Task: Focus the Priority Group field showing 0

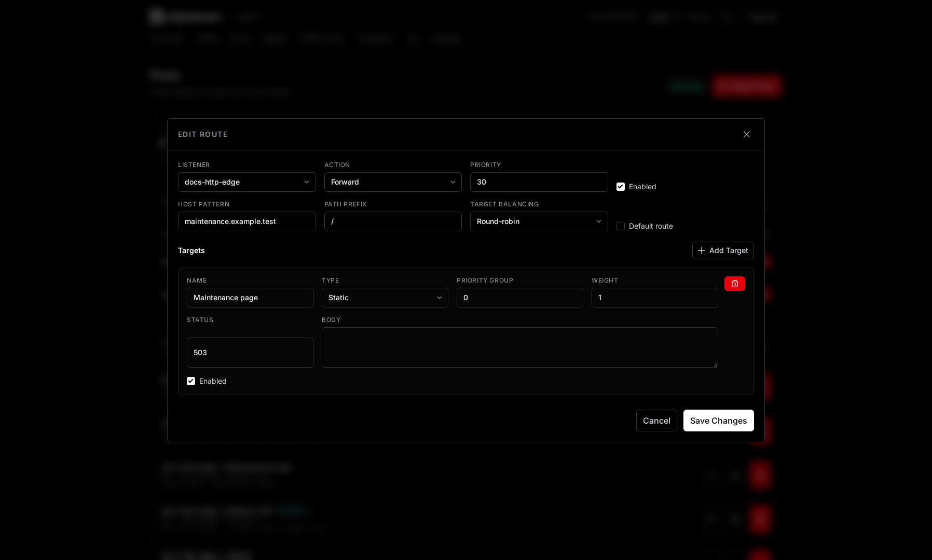Action: coord(520,298)
